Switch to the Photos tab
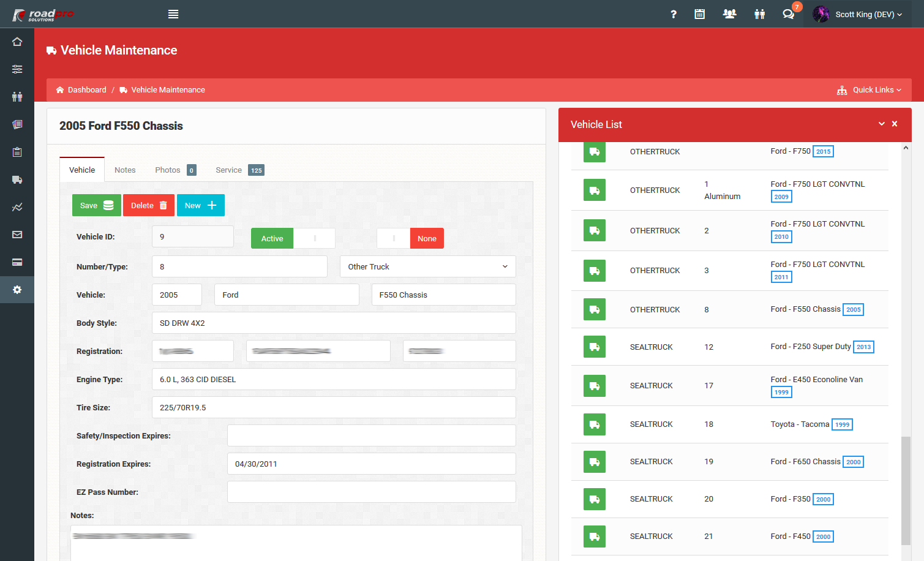The width and height of the screenshot is (924, 561). 175,170
